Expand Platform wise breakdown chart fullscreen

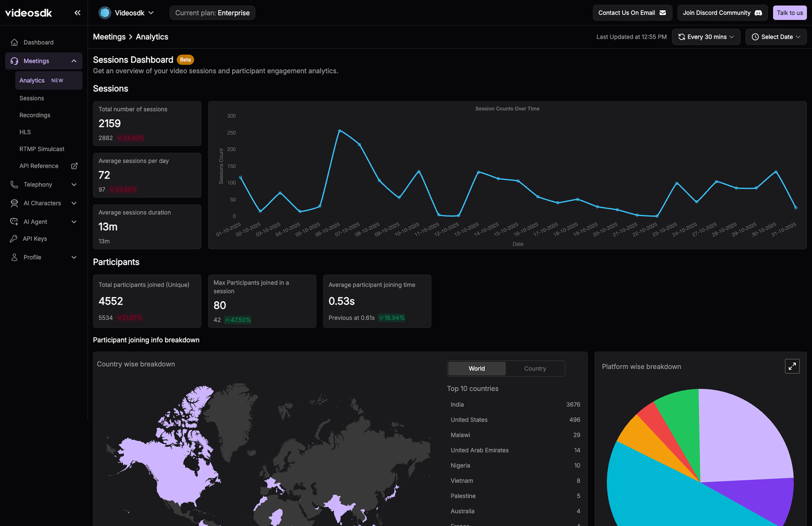pyautogui.click(x=792, y=366)
